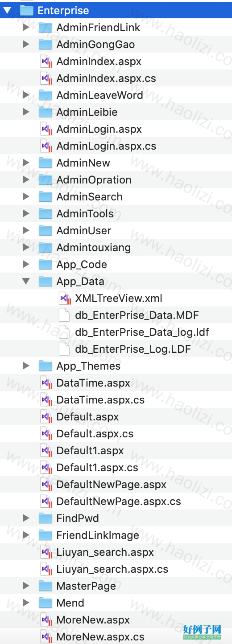
Task: Click the AdminLogin.aspx.cs file icon
Action: pos(46,146)
